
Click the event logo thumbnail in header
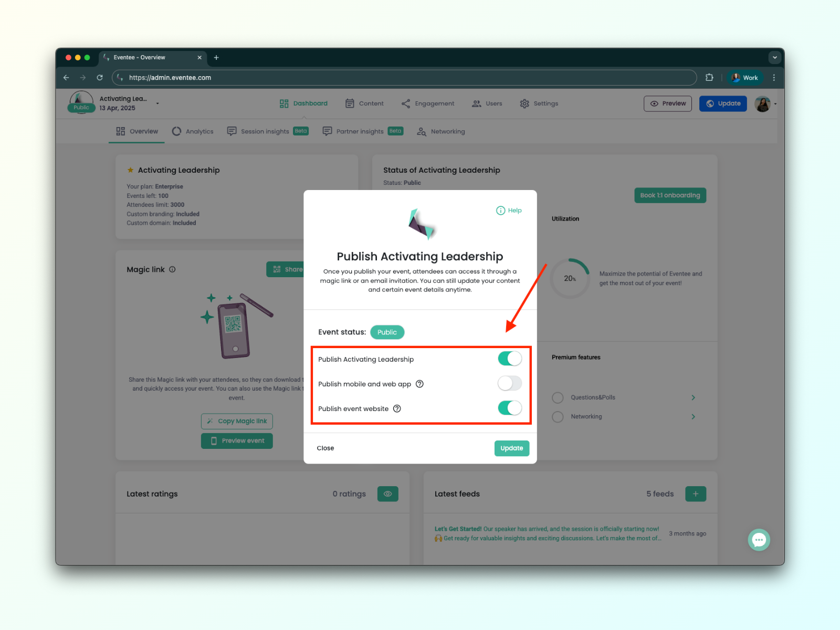pyautogui.click(x=81, y=101)
